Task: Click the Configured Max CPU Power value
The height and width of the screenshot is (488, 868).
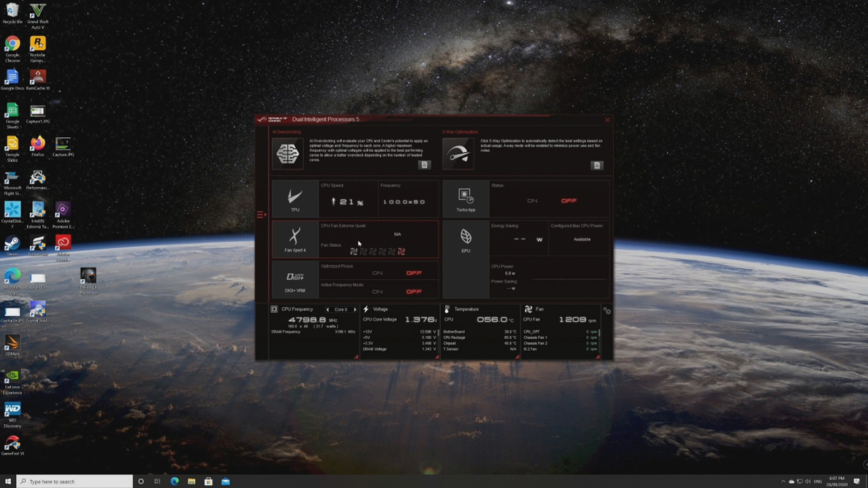Action: [582, 239]
